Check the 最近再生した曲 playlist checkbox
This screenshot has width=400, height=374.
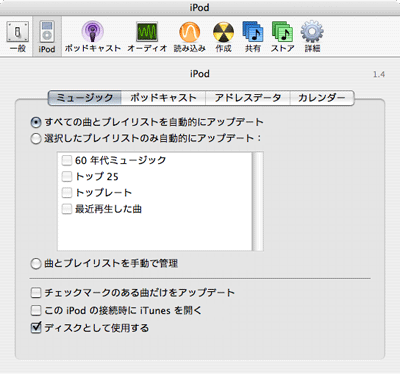67,209
